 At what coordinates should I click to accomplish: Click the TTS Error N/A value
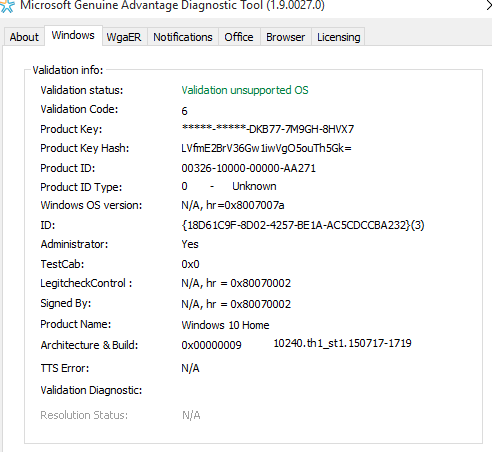pyautogui.click(x=190, y=368)
